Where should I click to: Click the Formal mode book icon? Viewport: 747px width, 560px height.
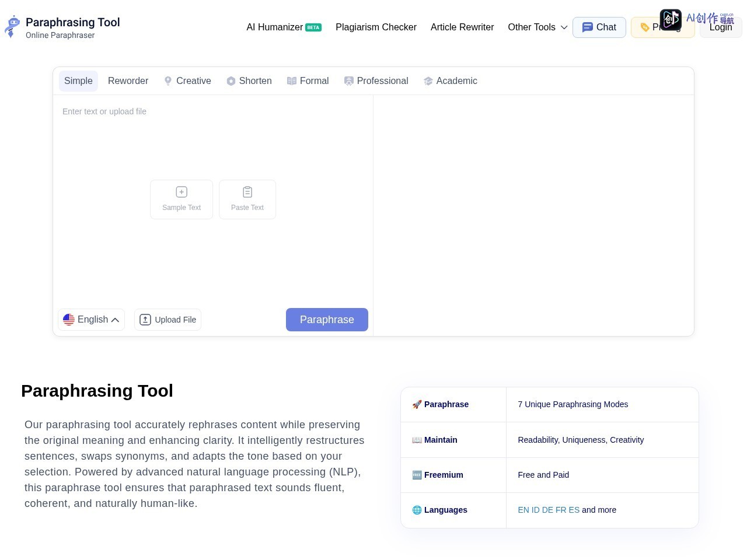[292, 81]
